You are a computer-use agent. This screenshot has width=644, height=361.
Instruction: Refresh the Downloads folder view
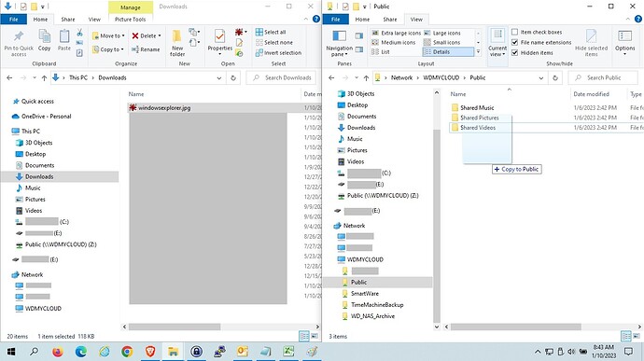pyautogui.click(x=233, y=77)
